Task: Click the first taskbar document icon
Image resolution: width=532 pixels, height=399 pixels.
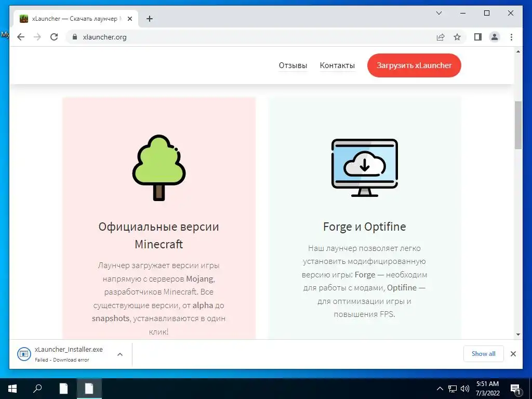Action: point(63,389)
